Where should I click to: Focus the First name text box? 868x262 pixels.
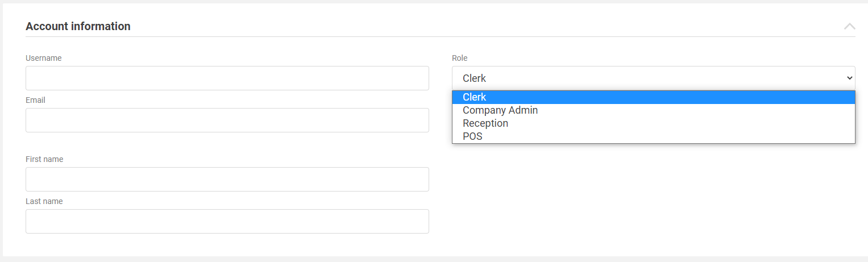pyautogui.click(x=227, y=179)
